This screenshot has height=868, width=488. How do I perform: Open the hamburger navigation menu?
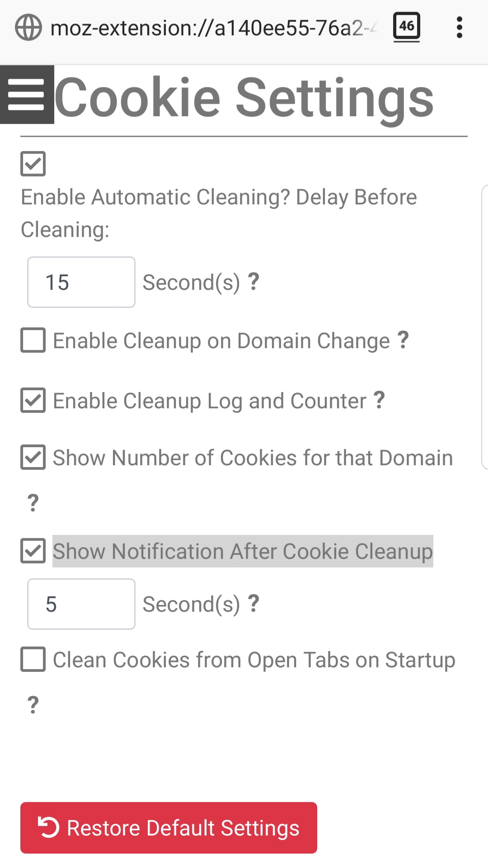27,94
